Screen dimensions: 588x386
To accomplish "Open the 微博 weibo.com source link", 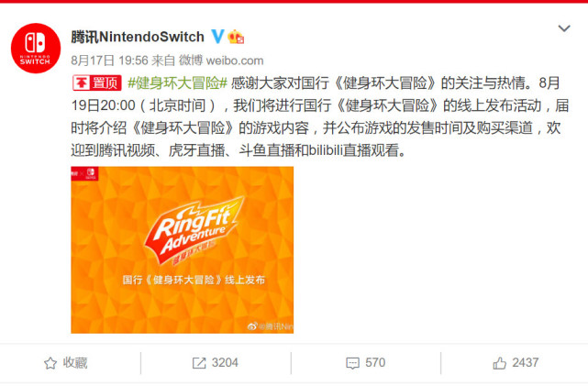I will 221,61.
